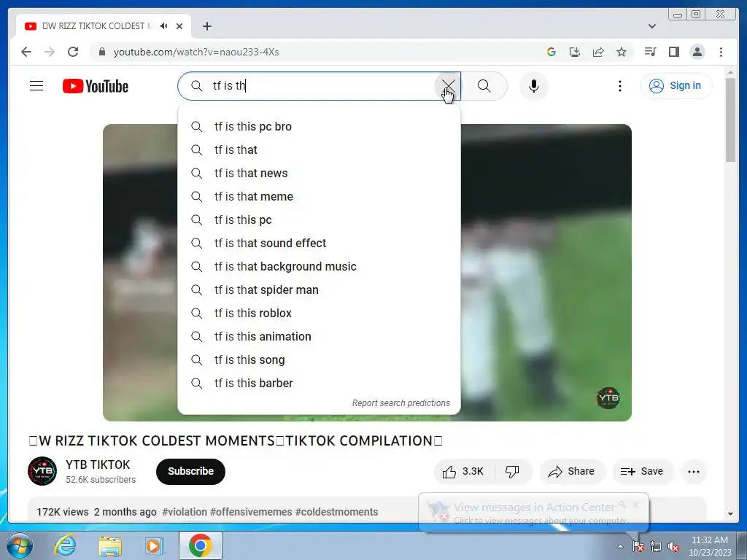Choose suggestion "tf is that meme"

[x=320, y=197]
